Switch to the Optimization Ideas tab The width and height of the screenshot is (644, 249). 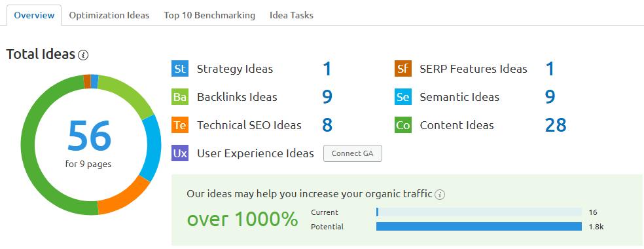pos(109,15)
